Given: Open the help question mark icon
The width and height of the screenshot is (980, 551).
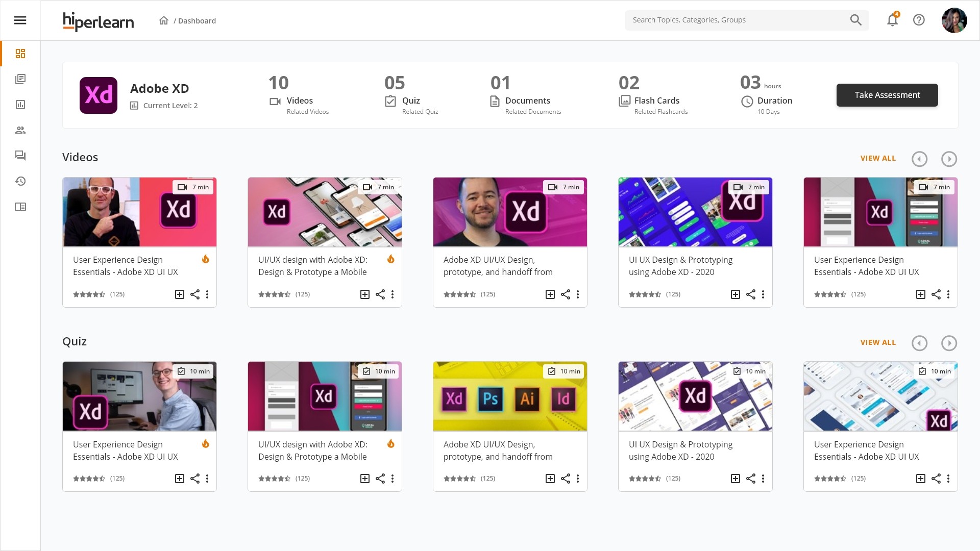Looking at the screenshot, I should [919, 20].
